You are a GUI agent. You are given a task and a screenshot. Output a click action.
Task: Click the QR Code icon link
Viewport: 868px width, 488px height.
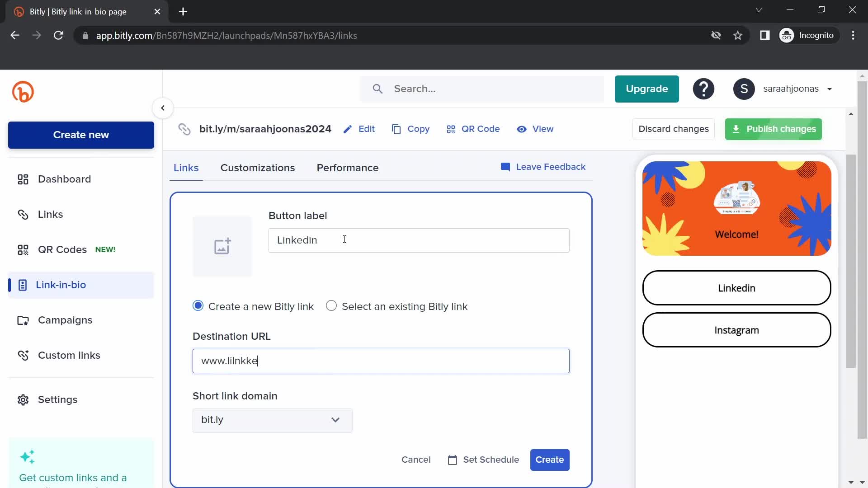pyautogui.click(x=473, y=129)
